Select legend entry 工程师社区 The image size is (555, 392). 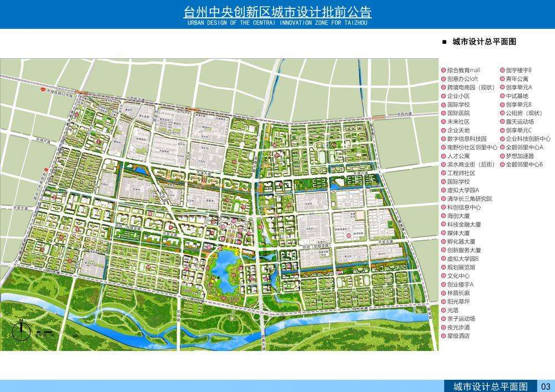(458, 173)
